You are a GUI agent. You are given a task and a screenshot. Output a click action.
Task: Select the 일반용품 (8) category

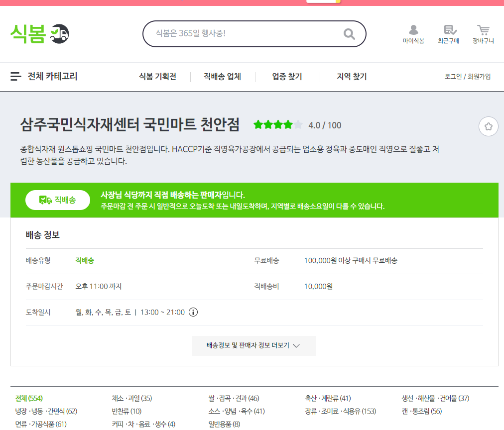point(224,424)
